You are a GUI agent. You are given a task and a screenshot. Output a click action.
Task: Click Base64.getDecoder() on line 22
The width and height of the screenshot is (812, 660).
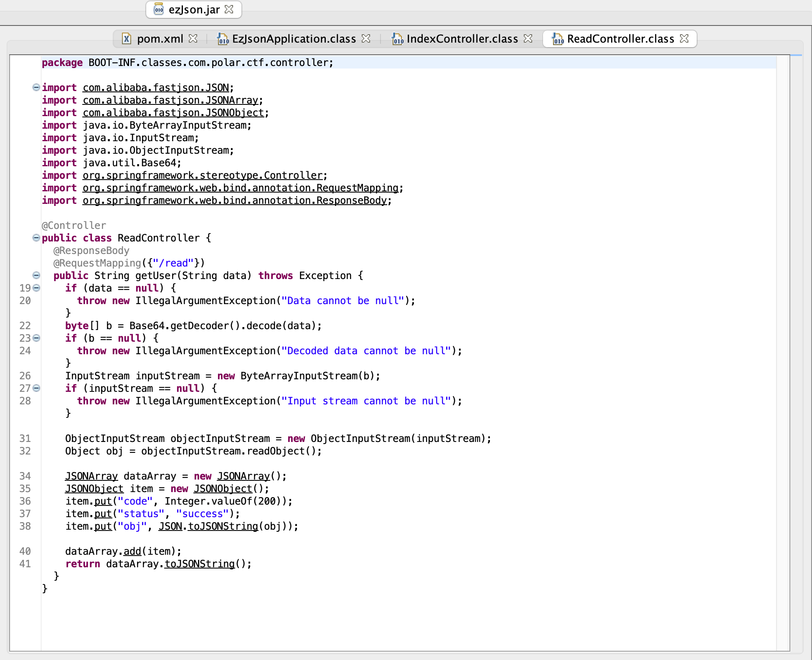pos(185,326)
